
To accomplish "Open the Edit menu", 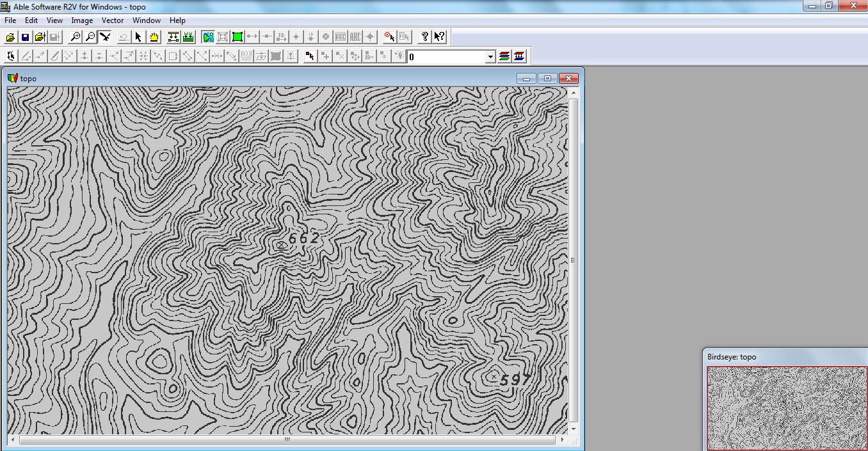I will coord(31,20).
